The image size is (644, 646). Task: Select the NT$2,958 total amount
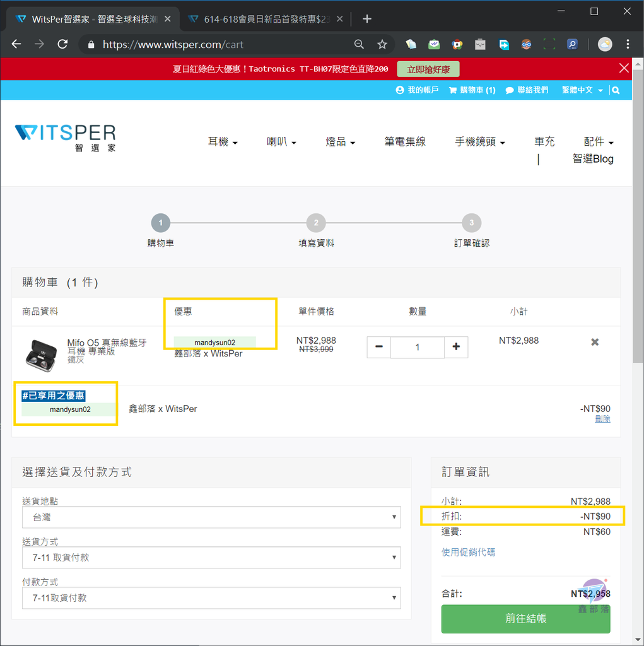pyautogui.click(x=590, y=594)
